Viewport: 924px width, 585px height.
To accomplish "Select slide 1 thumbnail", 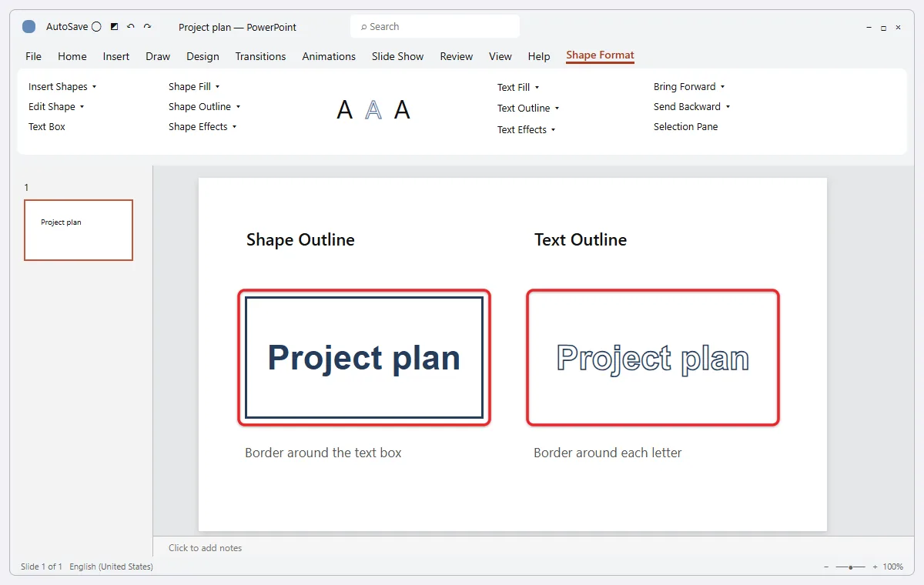I will (x=79, y=230).
